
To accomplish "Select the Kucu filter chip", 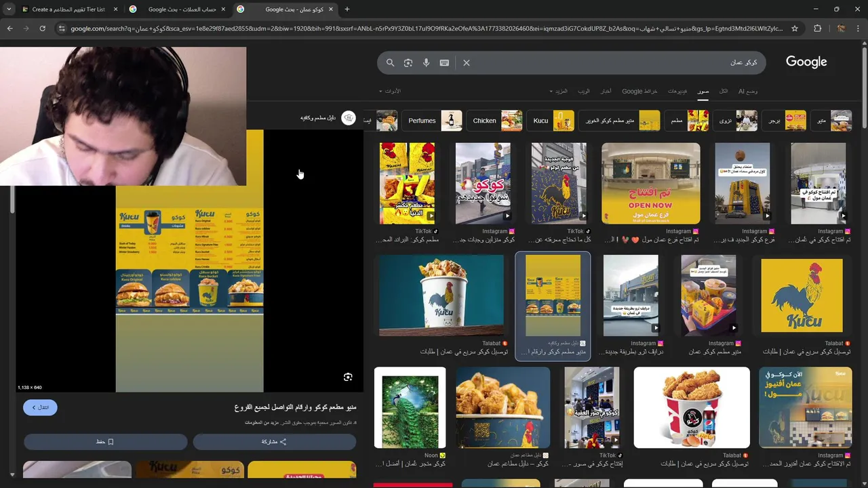I will [x=551, y=121].
